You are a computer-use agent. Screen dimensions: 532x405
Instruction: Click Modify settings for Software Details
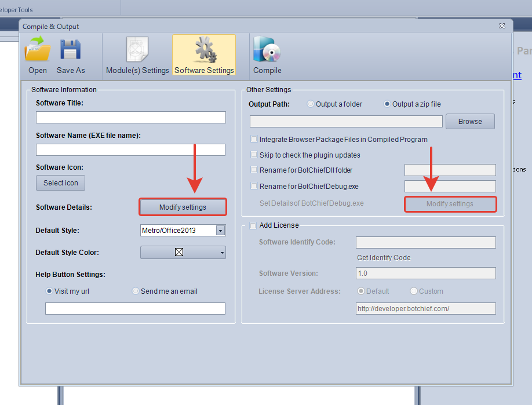coord(183,207)
